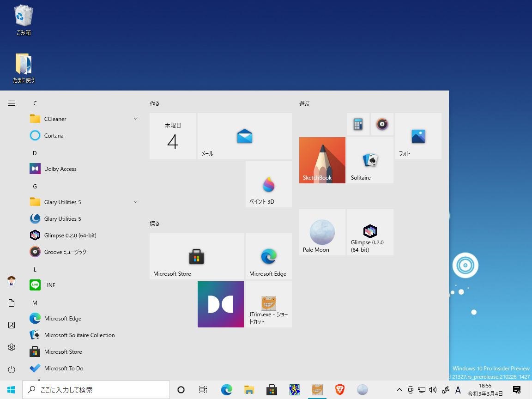Viewport: 532px width, 399px height.
Task: Open the calendar tile showing 木曜日 4
Action: (173, 136)
